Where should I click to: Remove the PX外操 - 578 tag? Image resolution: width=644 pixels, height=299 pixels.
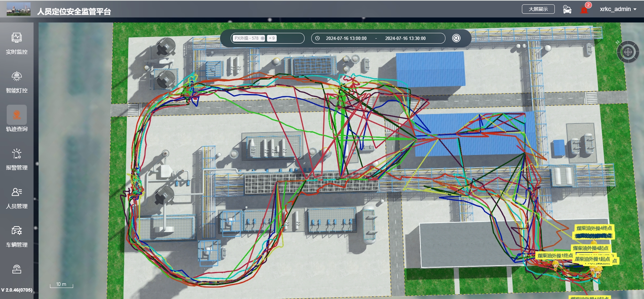(x=263, y=38)
